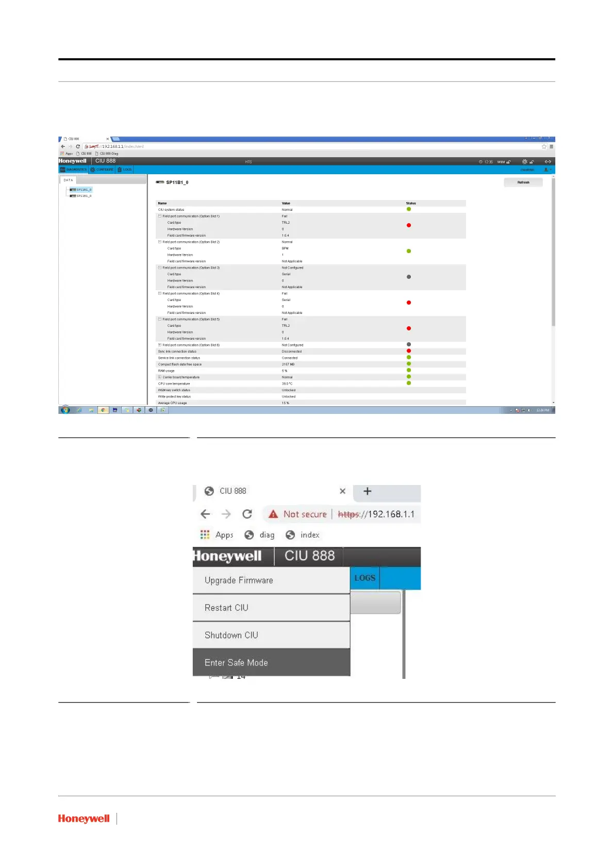This screenshot has width=614, height=868.
Task: Open the DIAGNOSTICS tab in top screenshot
Action: (73, 170)
